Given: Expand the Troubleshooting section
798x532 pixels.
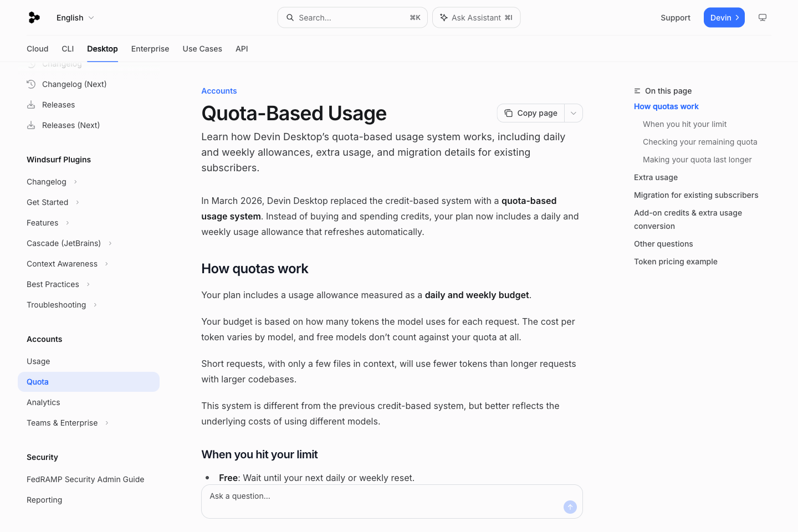Looking at the screenshot, I should point(95,305).
